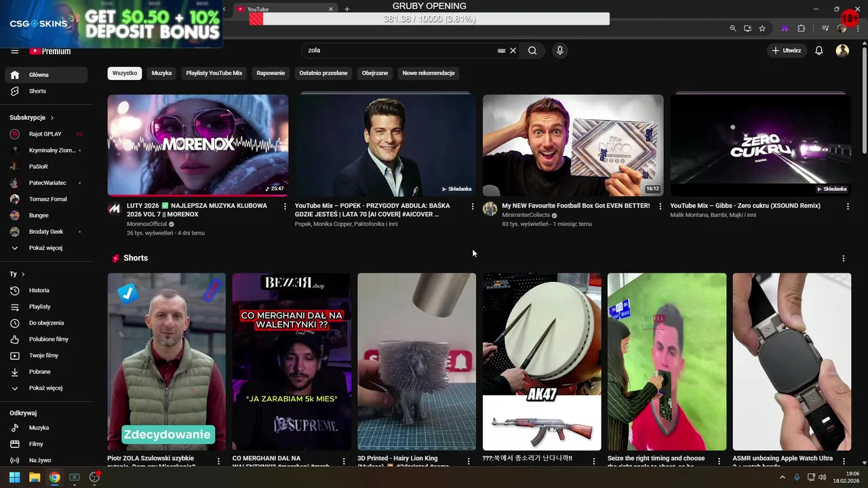Play the 3D Printed Hairy Lion short

point(417,362)
